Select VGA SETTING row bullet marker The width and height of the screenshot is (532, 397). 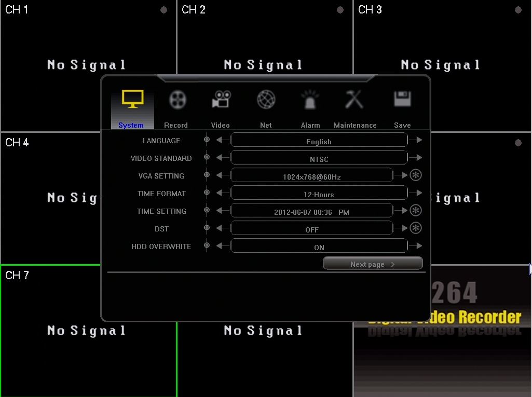click(x=207, y=175)
